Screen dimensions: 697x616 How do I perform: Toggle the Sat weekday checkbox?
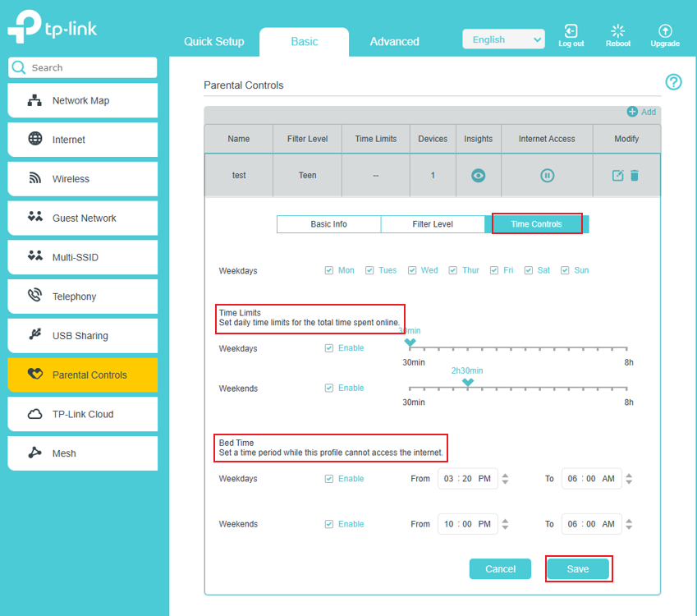point(529,270)
